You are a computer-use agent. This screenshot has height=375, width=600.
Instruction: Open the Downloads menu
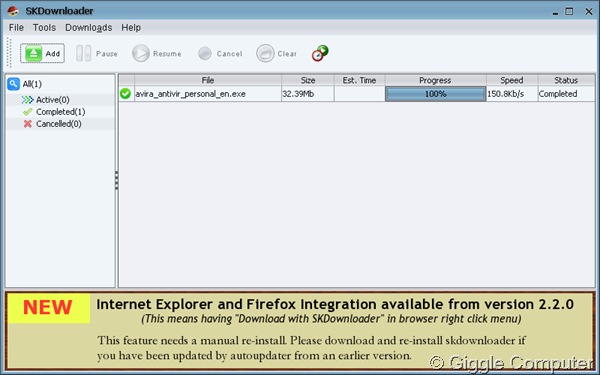click(88, 28)
